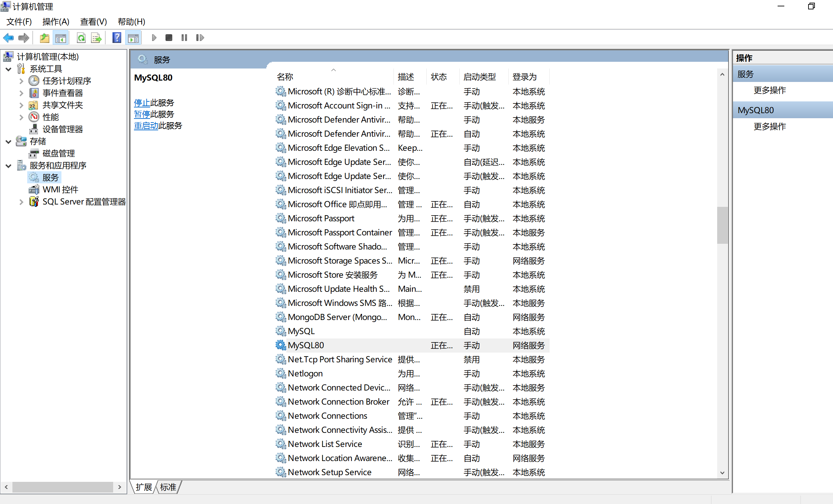
Task: Click the Refresh toolbar icon
Action: tap(81, 38)
